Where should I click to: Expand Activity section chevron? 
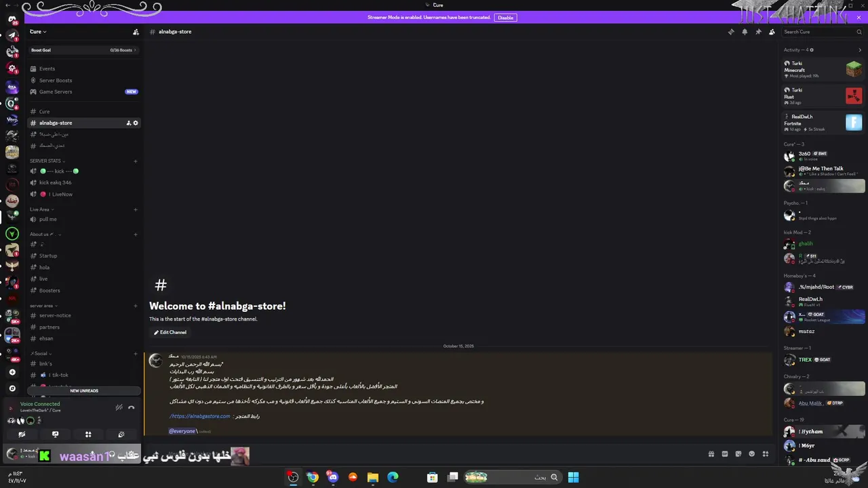click(860, 50)
